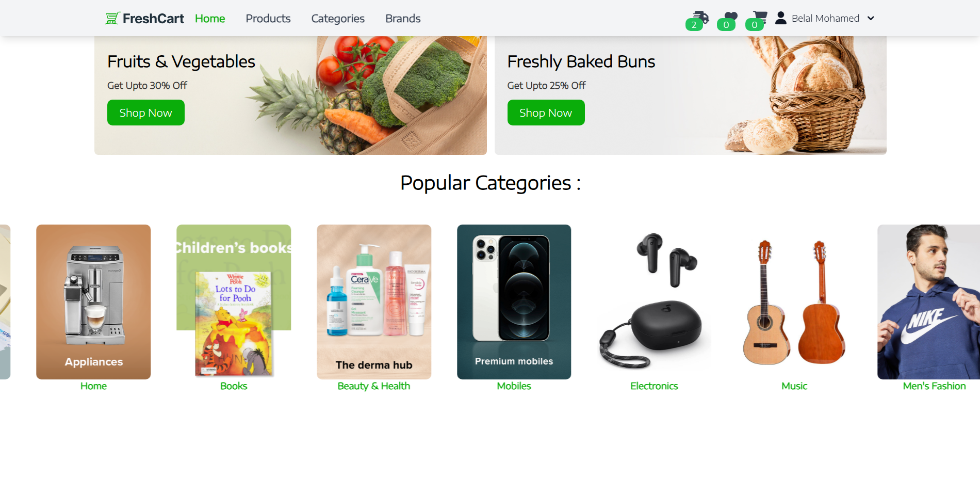980x477 pixels.
Task: Select the Beauty & Health category link
Action: point(373,386)
